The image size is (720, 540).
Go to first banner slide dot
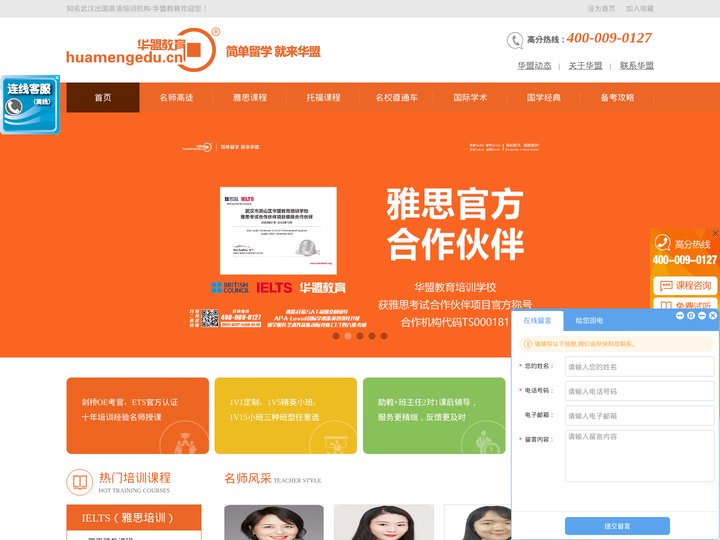[x=336, y=336]
